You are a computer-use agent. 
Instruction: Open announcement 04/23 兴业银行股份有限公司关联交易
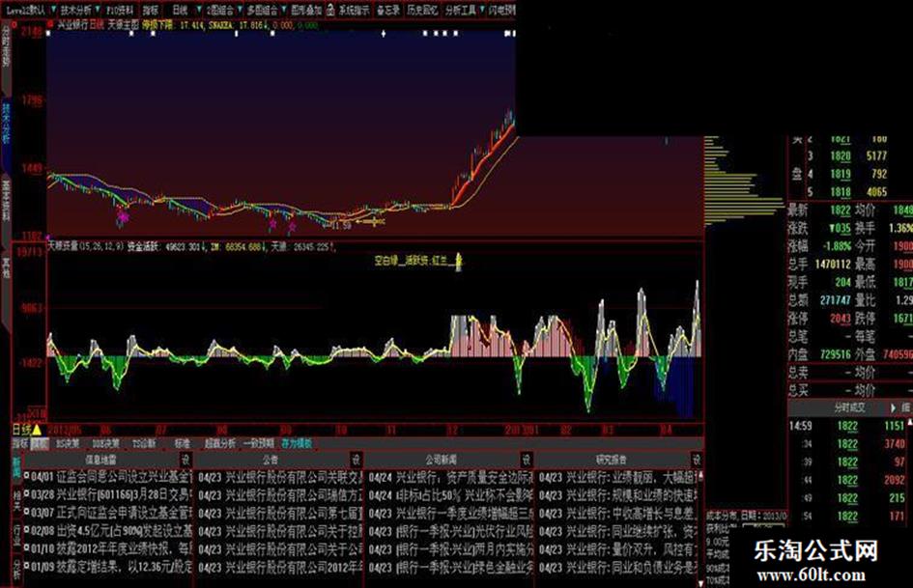point(280,478)
